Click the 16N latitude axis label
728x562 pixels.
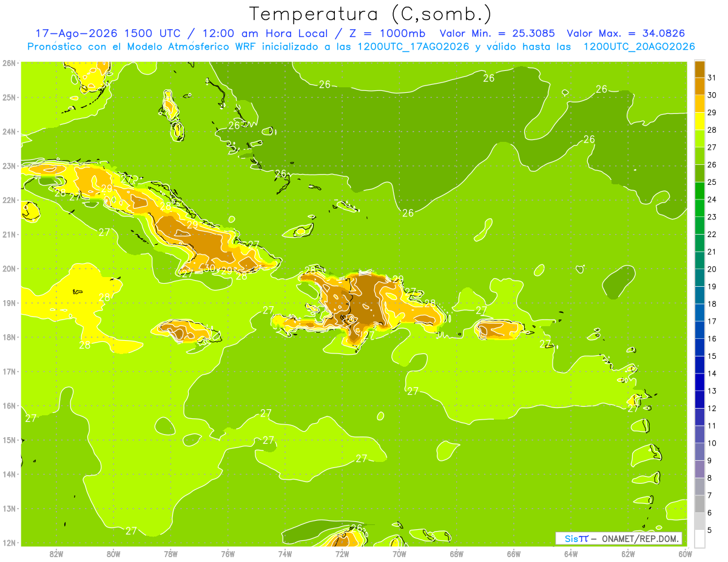8,406
